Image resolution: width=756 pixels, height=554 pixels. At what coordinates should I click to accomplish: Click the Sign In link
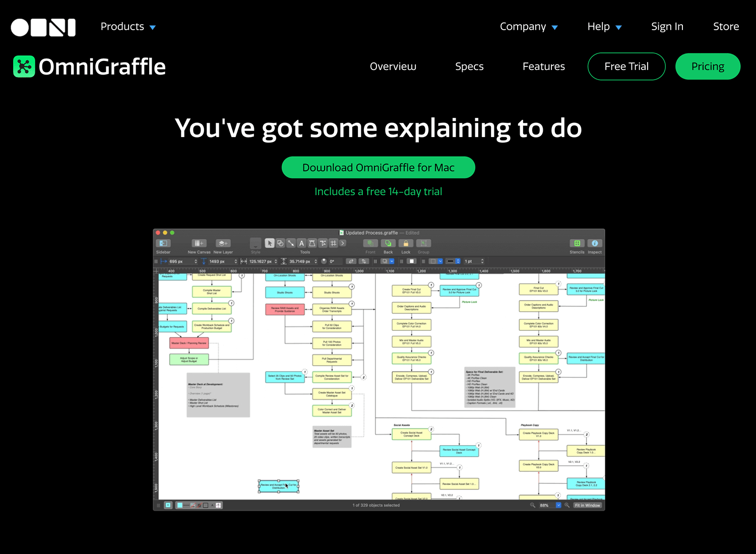[667, 27]
